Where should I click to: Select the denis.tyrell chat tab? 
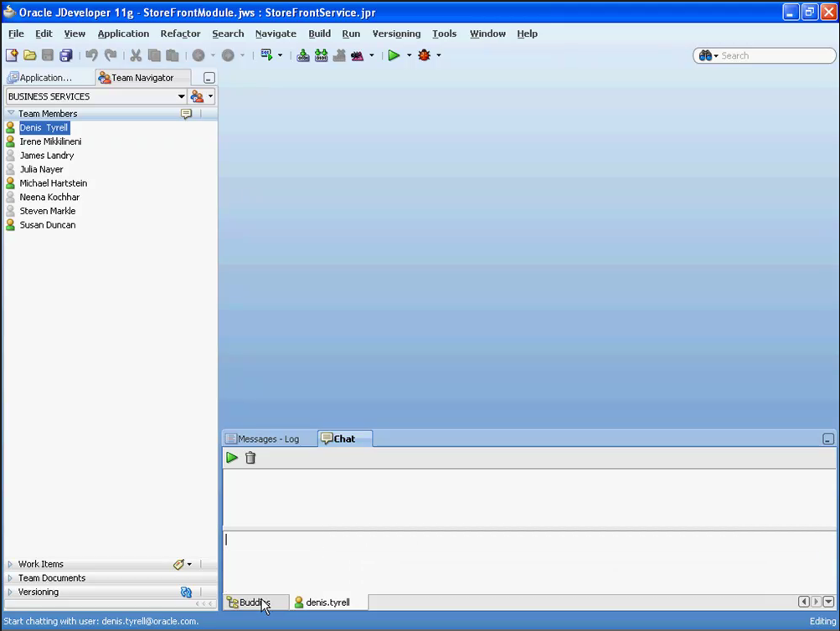(x=327, y=602)
